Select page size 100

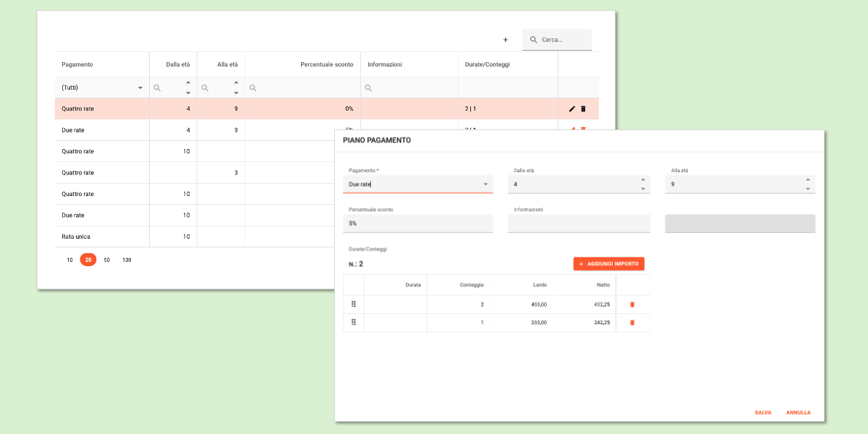[x=127, y=260]
